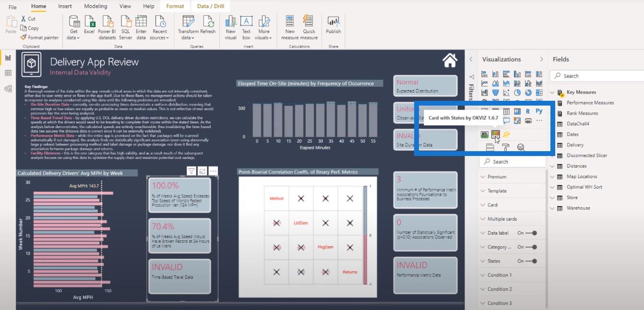The height and width of the screenshot is (310, 644).
Task: Select the Donut chart visualization
Action: click(528, 93)
